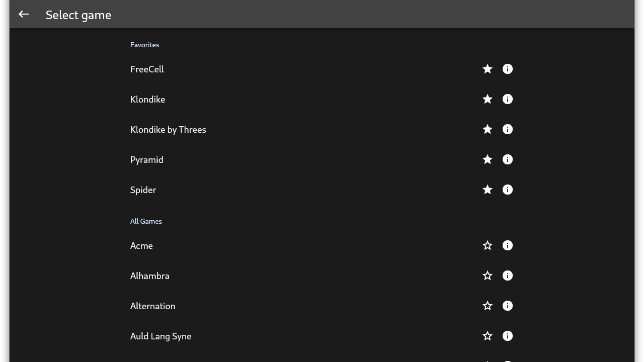
Task: Go back using the arrow icon
Action: pos(24,15)
